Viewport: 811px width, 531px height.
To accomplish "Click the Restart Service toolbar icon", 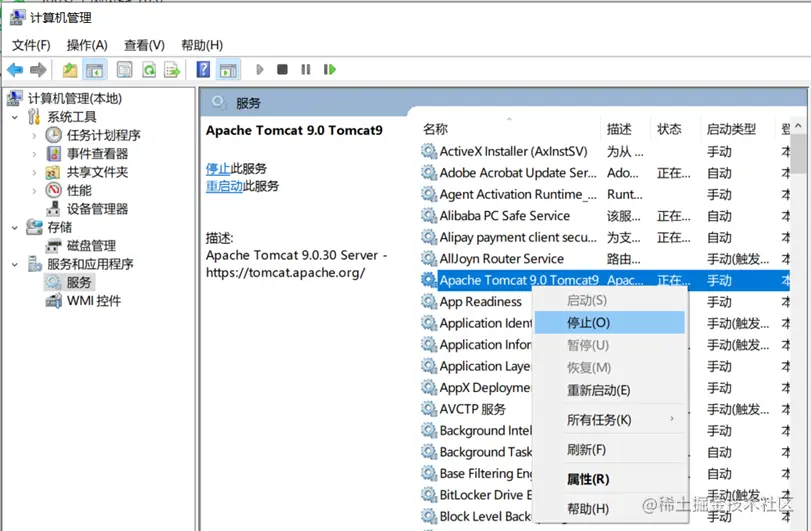I will click(329, 69).
